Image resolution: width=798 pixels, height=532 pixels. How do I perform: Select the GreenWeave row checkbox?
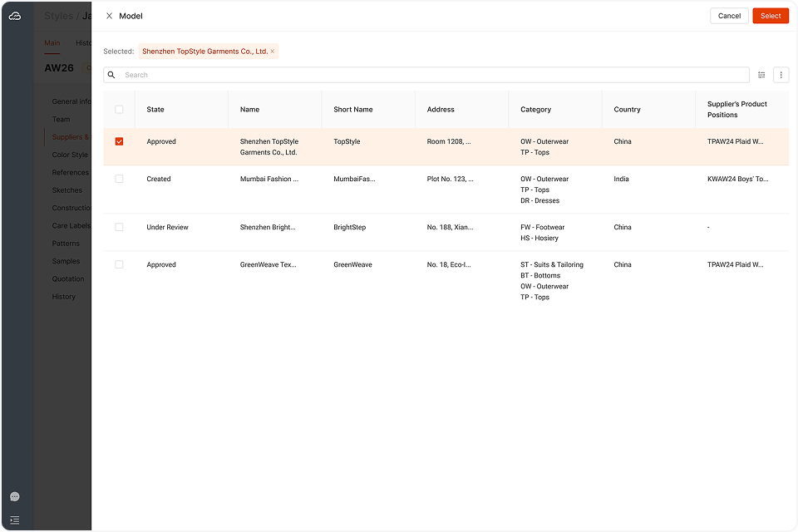click(x=119, y=264)
